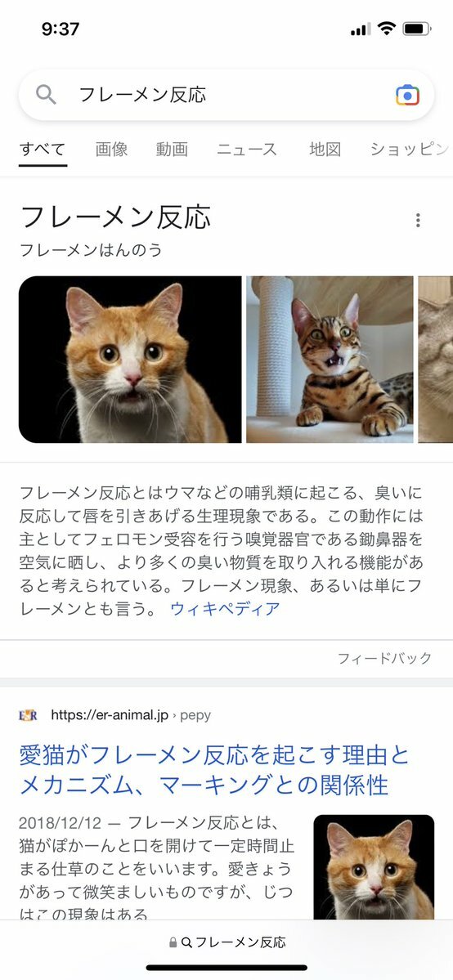Tap the magnifying glass search icon
This screenshot has width=453, height=980.
click(47, 95)
